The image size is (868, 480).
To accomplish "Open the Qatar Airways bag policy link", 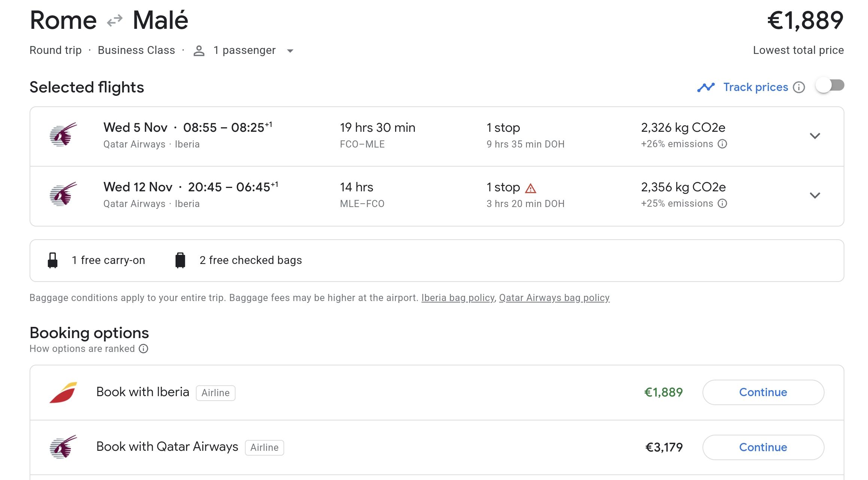I will coord(554,298).
